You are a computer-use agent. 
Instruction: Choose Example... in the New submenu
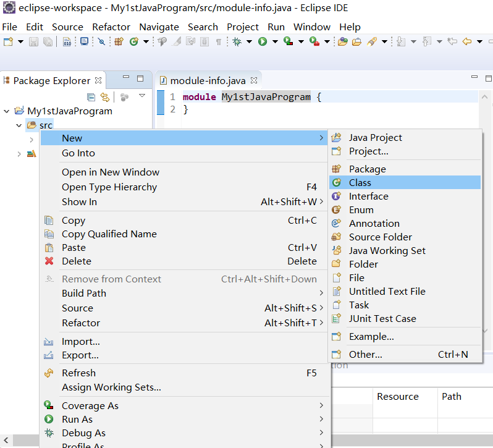405,336
